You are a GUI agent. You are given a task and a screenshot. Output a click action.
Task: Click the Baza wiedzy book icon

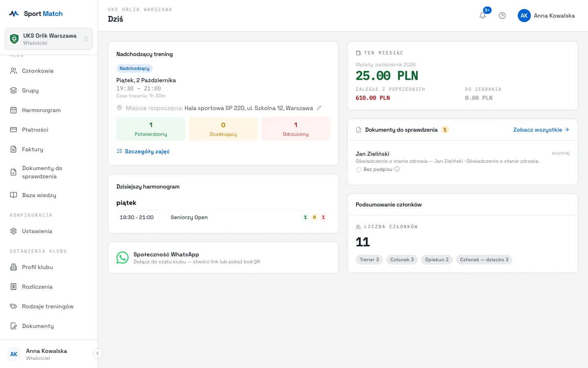coord(13,195)
